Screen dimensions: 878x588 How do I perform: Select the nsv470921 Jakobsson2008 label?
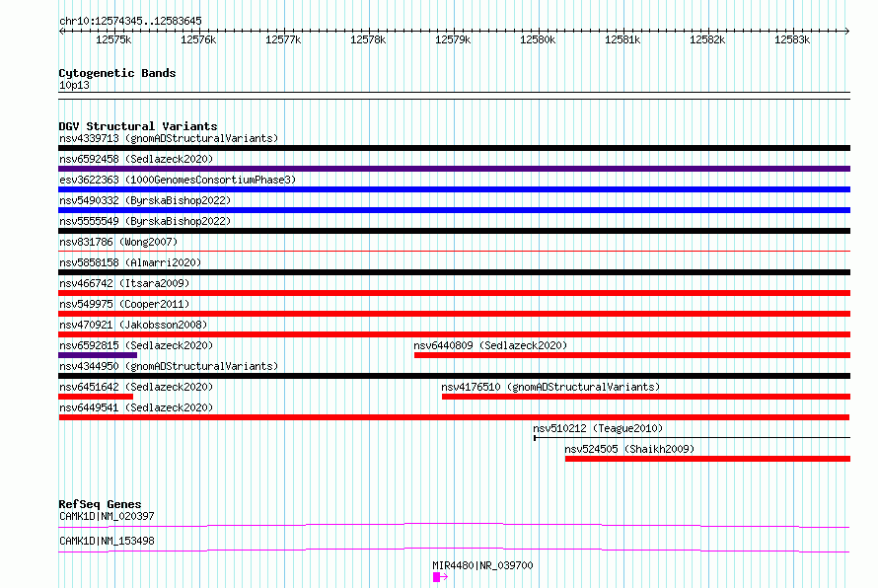point(133,325)
